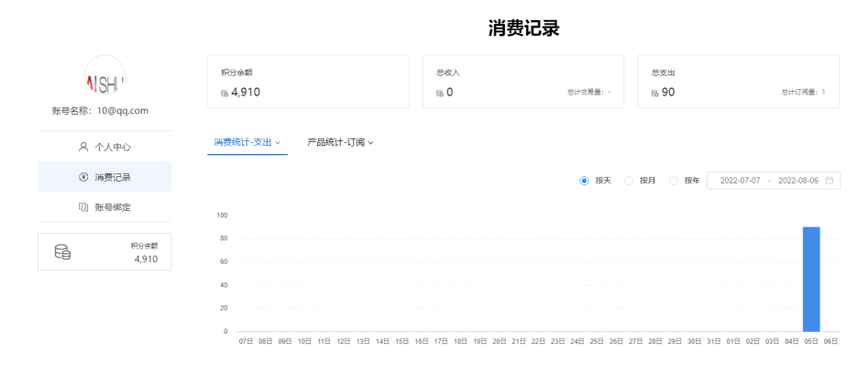Image resolution: width=868 pixels, height=365 pixels.
Task: Click the 07日 axis label
Action: click(246, 342)
